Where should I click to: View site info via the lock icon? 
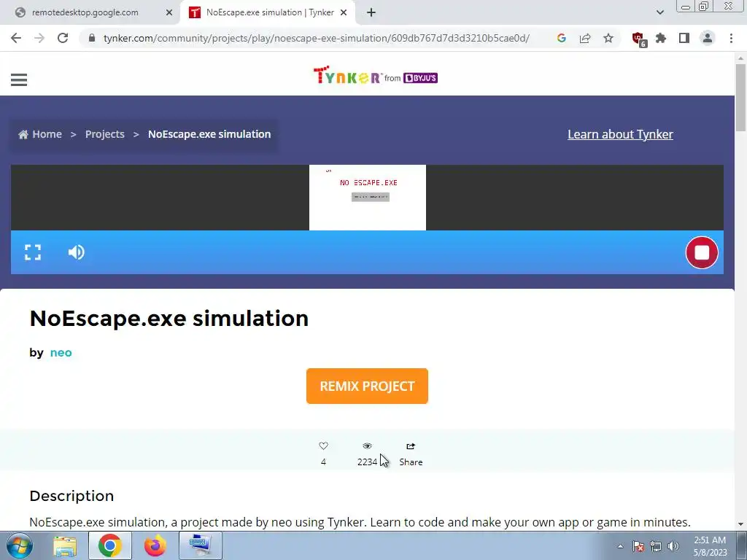pyautogui.click(x=92, y=38)
